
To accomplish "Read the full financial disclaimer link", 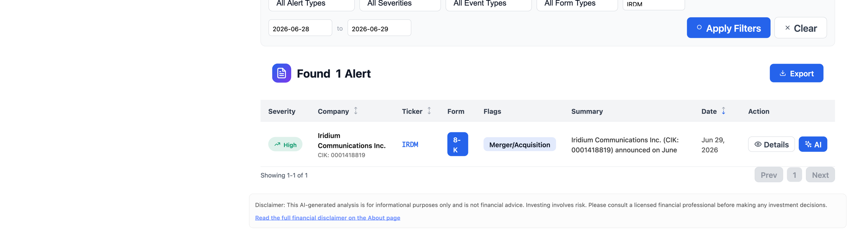I will click(328, 218).
